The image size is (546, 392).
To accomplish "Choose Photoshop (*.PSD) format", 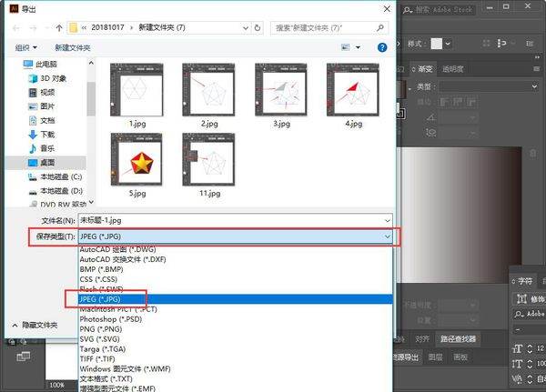I will pyautogui.click(x=236, y=319).
